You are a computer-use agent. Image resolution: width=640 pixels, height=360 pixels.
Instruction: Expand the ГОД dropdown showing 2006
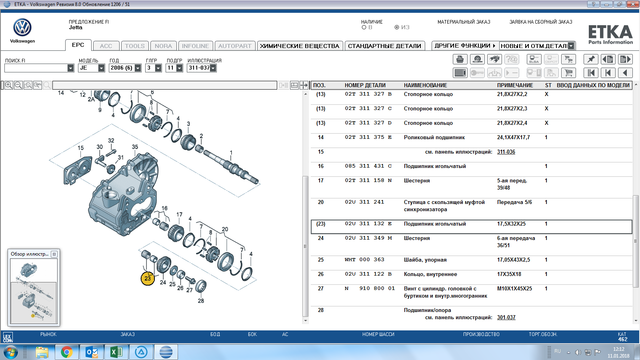(138, 68)
